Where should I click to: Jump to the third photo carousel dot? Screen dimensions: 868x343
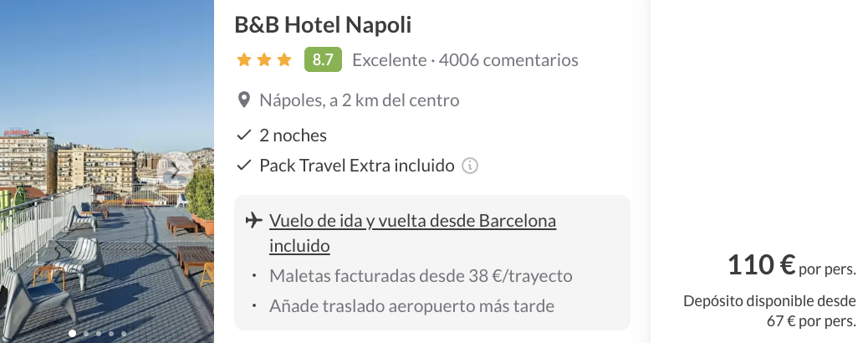click(x=98, y=333)
